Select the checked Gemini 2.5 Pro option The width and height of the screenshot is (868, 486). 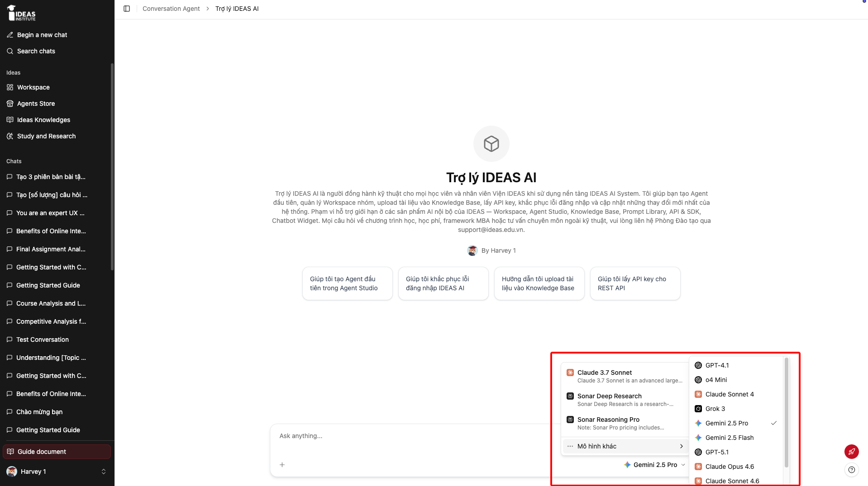pos(736,423)
